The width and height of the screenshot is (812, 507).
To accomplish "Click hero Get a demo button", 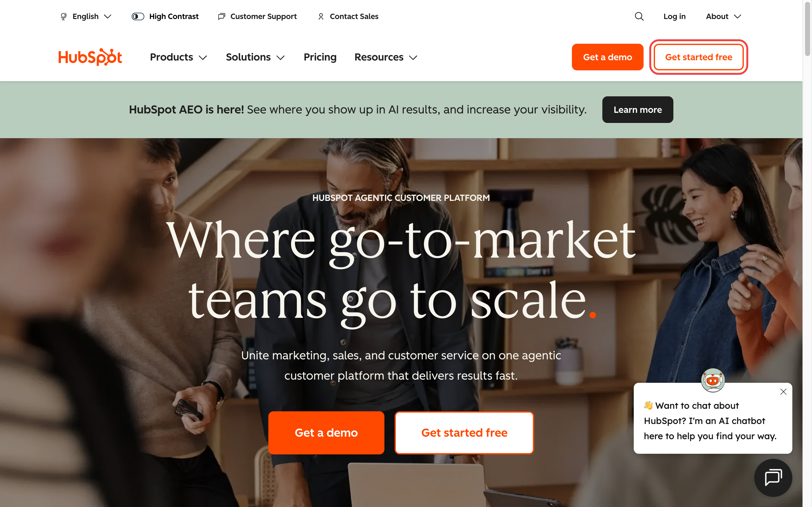I will 326,433.
